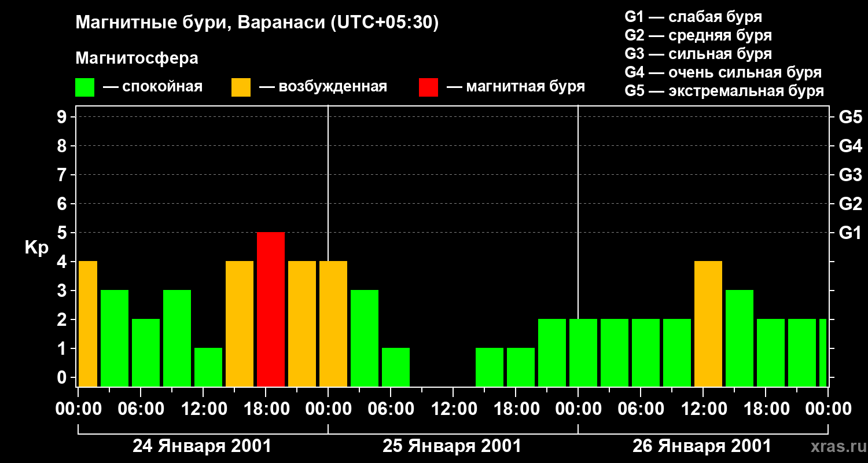The image size is (868, 463).
Task: Click the red Kp 5 storm bar
Action: (271, 309)
